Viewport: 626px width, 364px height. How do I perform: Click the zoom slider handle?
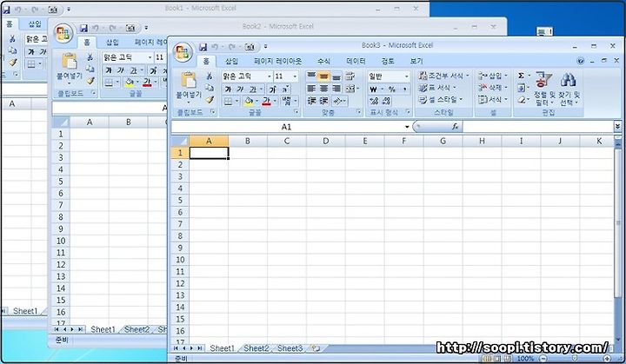click(575, 359)
